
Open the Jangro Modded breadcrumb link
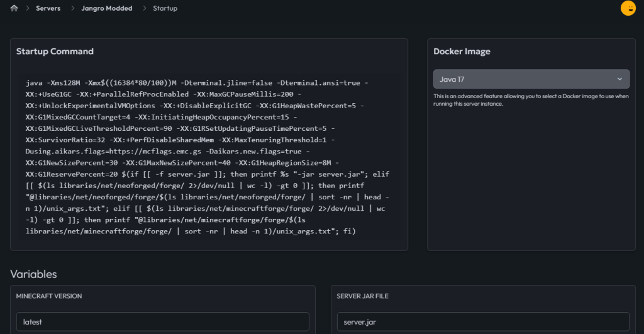107,8
